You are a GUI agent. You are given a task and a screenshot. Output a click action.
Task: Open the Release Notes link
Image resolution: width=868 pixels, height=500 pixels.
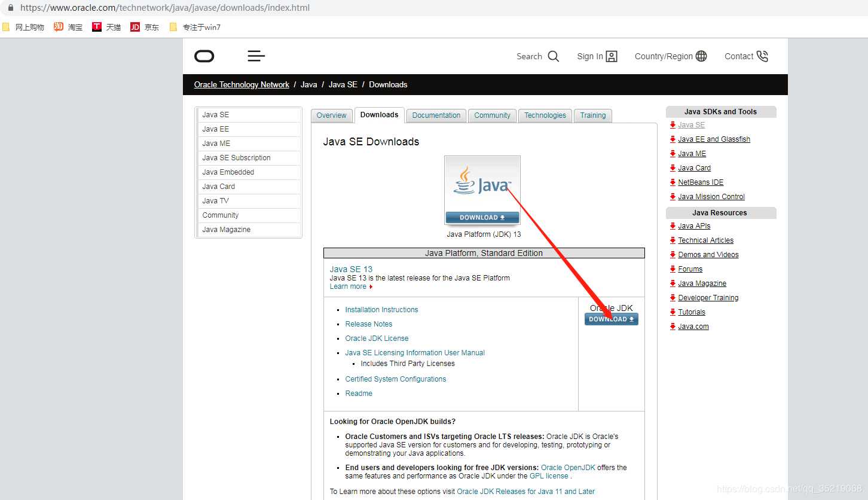(x=369, y=324)
